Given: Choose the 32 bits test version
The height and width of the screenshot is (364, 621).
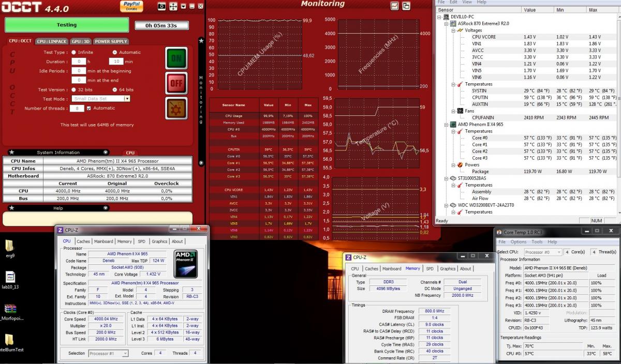Looking at the screenshot, I should pyautogui.click(x=73, y=89).
